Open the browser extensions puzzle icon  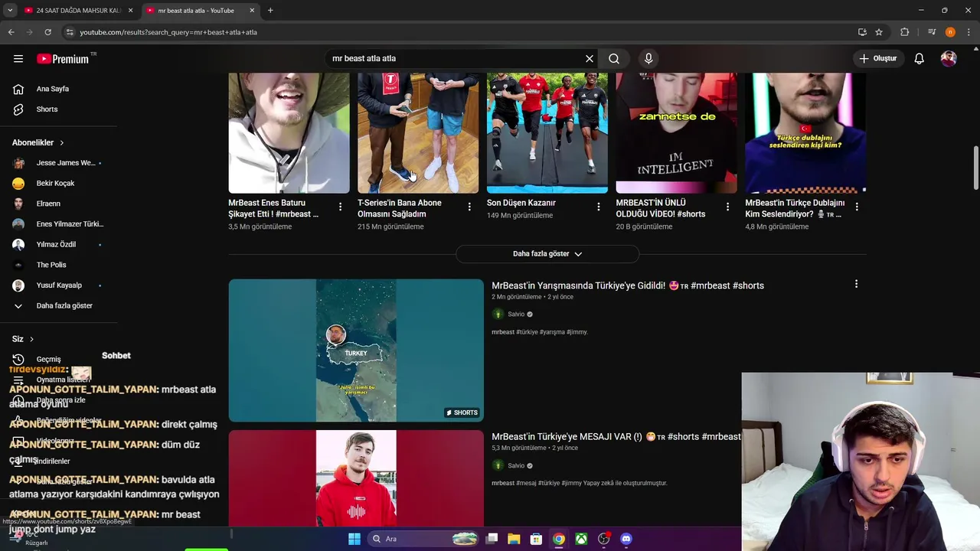click(904, 32)
